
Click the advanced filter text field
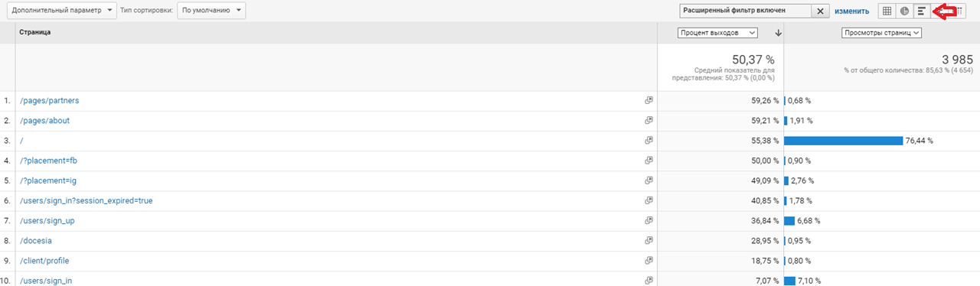(x=746, y=11)
